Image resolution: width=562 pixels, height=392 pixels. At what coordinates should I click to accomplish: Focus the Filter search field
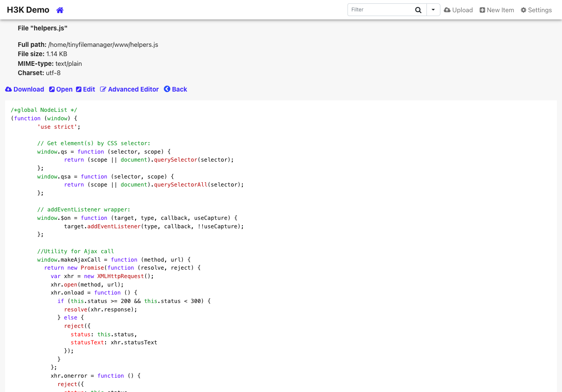(380, 10)
